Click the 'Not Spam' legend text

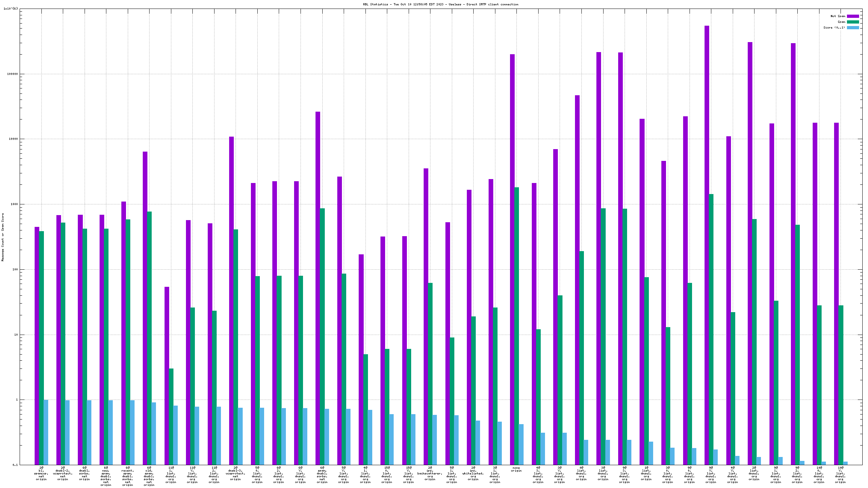838,16
